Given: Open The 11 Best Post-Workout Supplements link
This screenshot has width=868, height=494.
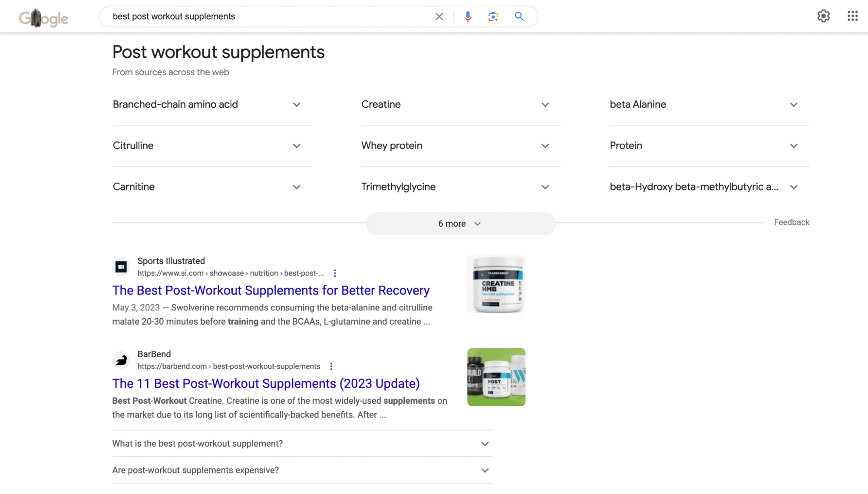Looking at the screenshot, I should click(x=266, y=384).
